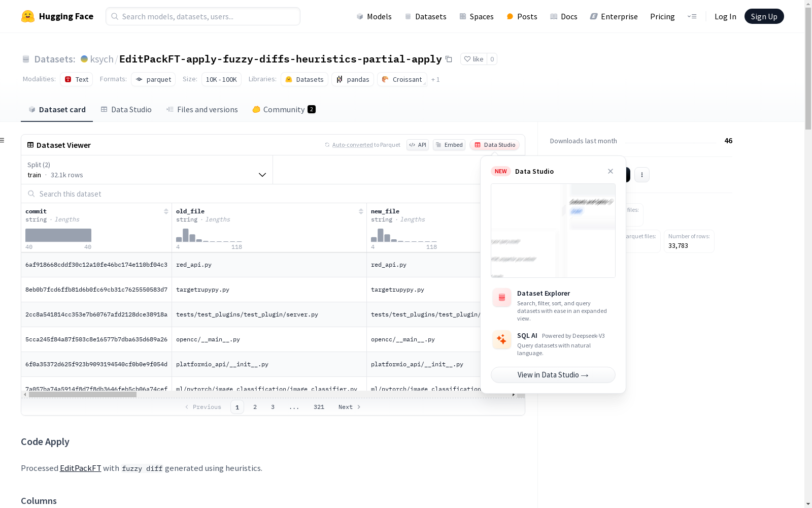The image size is (812, 508).
Task: Click the Log In link
Action: [725, 16]
